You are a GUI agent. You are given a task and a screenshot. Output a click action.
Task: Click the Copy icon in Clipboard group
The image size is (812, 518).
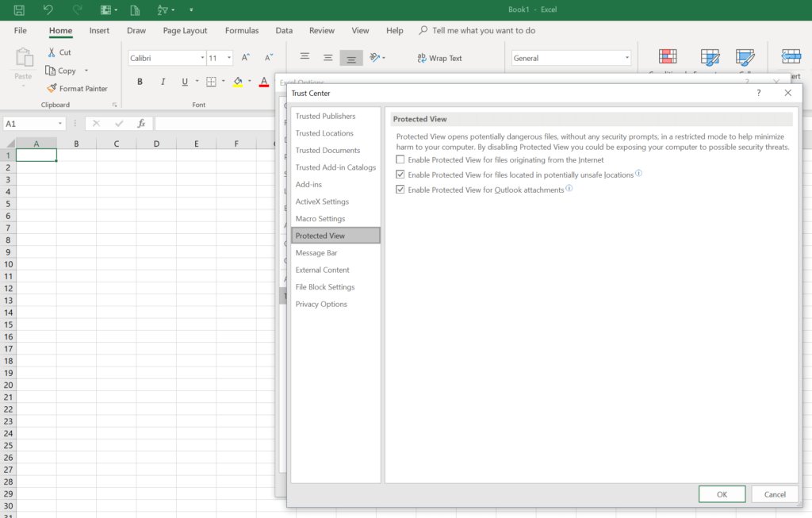pyautogui.click(x=50, y=71)
